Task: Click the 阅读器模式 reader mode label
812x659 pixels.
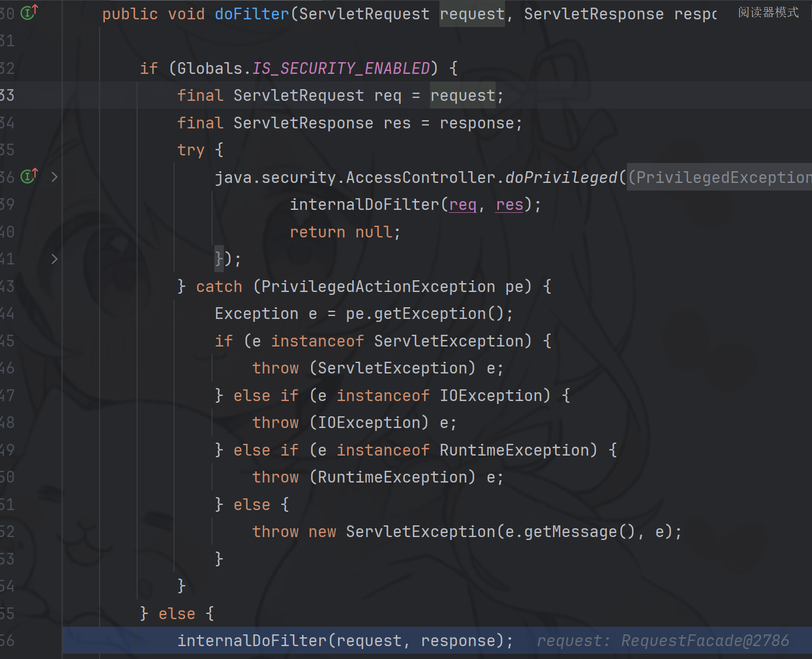Action: [x=768, y=12]
